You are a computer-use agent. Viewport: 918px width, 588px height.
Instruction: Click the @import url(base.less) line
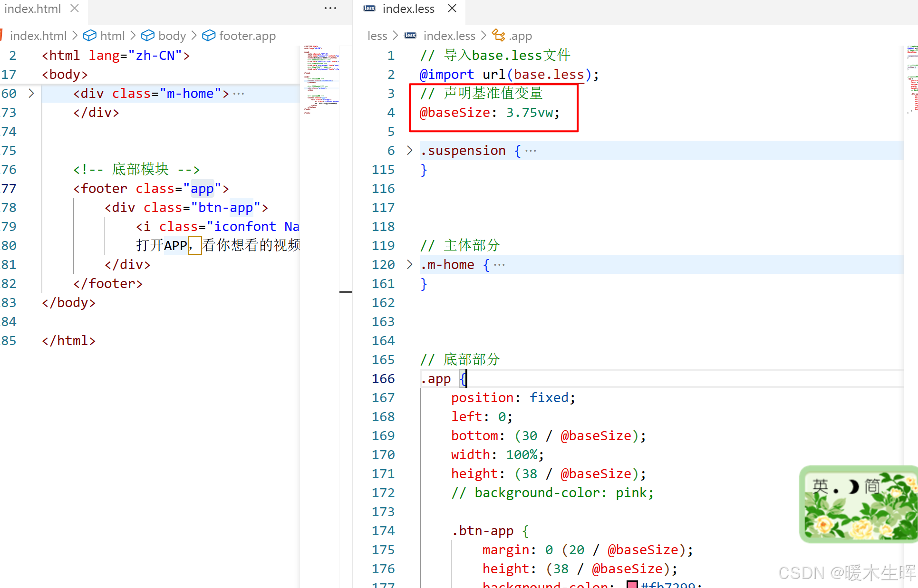coord(509,74)
